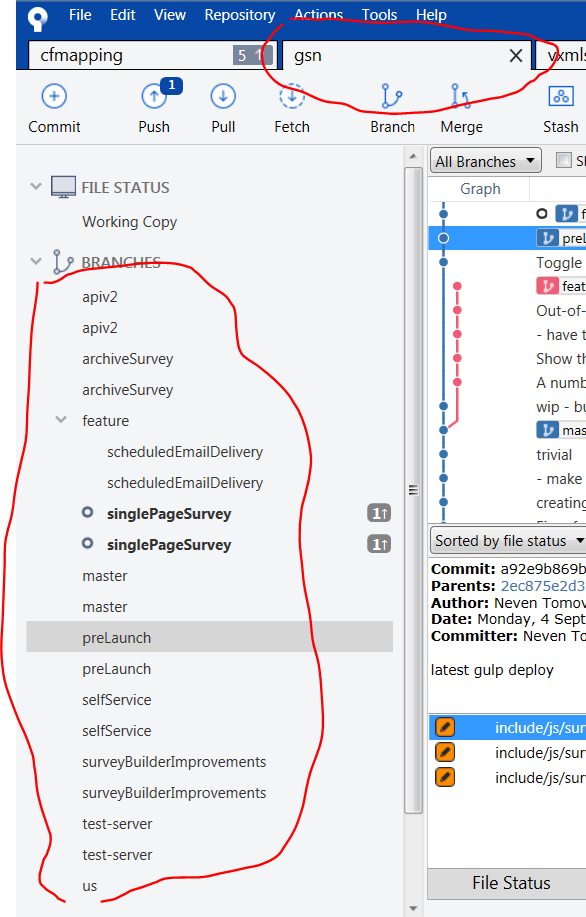Open the Help menu
Viewport: 586px width, 917px height.
pyautogui.click(x=431, y=15)
